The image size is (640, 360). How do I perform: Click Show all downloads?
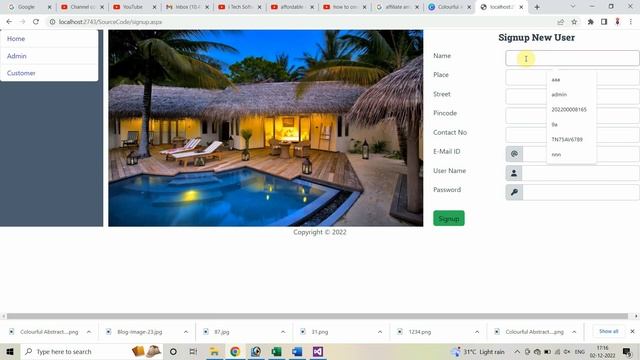point(609,331)
